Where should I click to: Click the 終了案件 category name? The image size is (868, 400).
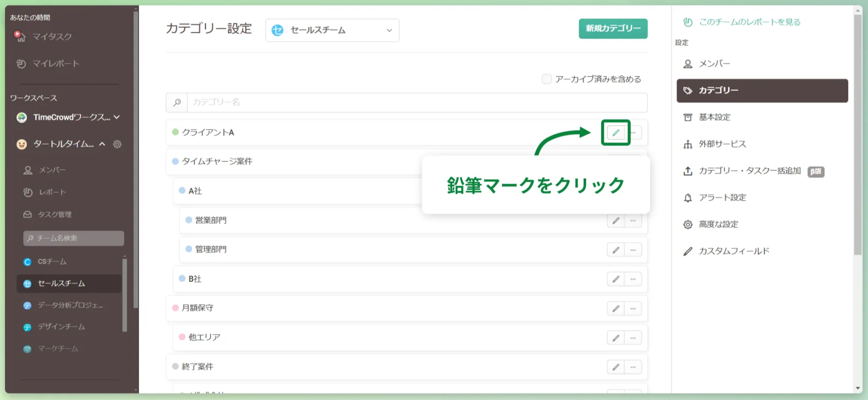(x=198, y=367)
